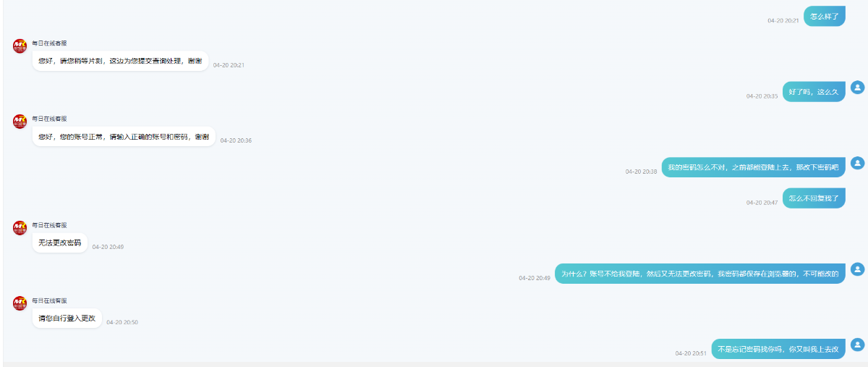Select the '我的密码怎么不对,之前都能登陆上去' bubble
This screenshot has height=367, width=868.
click(x=753, y=167)
